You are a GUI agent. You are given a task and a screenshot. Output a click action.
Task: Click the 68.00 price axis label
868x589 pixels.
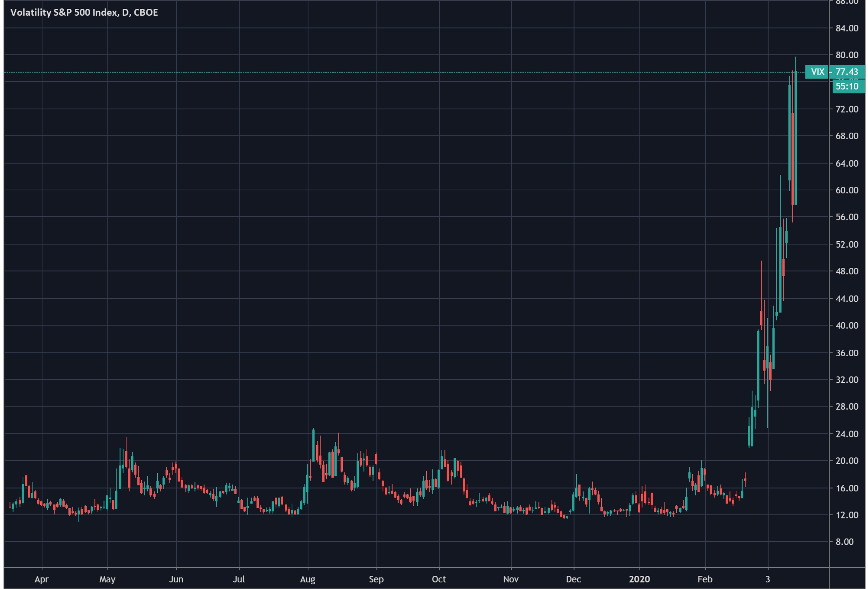(847, 136)
